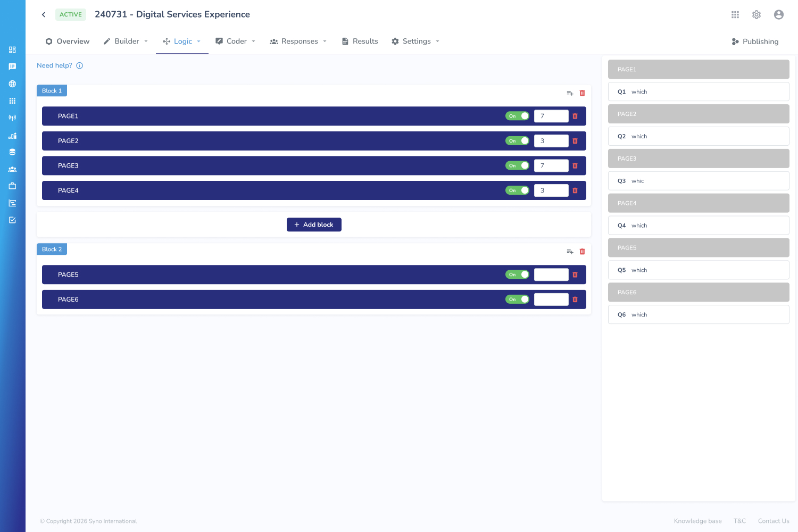Disable the PAGE4 On switch
This screenshot has height=532, width=798.
click(517, 190)
